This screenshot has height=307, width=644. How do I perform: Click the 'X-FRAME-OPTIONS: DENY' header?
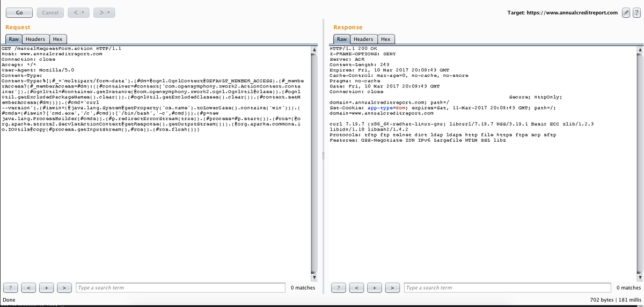pyautogui.click(x=362, y=54)
